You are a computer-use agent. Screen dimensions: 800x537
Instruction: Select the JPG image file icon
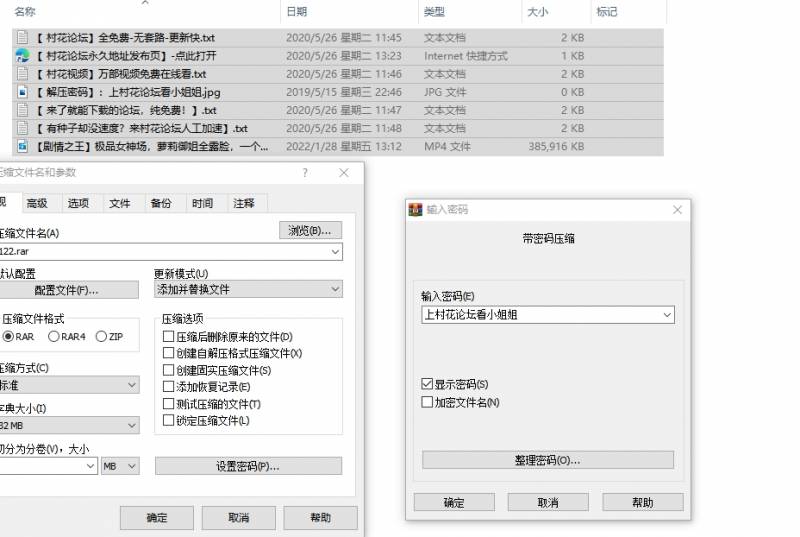click(x=22, y=92)
